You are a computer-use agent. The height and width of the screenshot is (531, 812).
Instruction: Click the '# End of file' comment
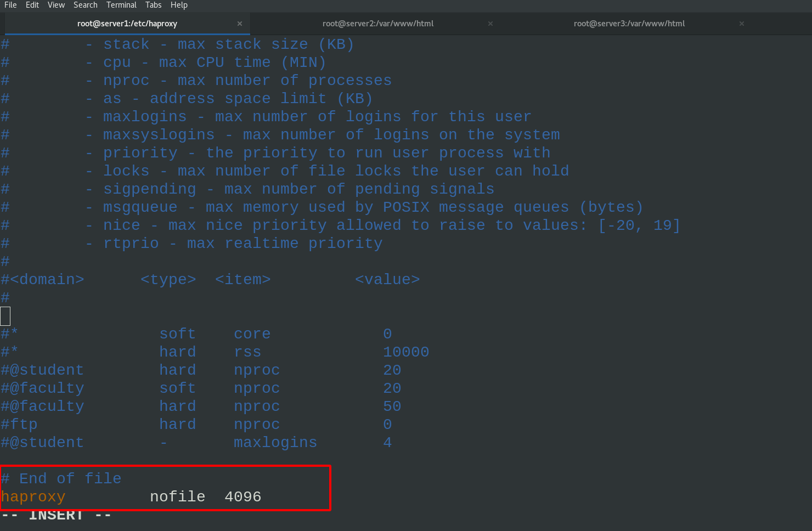pyautogui.click(x=61, y=478)
